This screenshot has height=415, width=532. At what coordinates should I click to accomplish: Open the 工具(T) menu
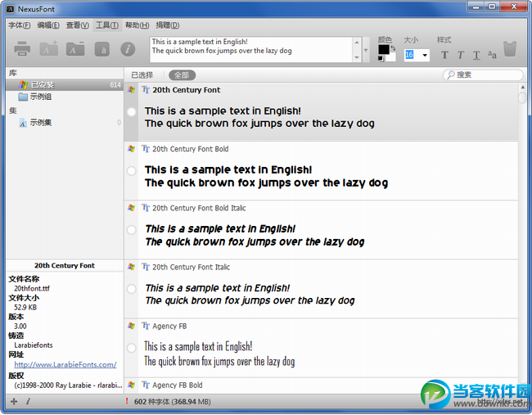point(107,25)
